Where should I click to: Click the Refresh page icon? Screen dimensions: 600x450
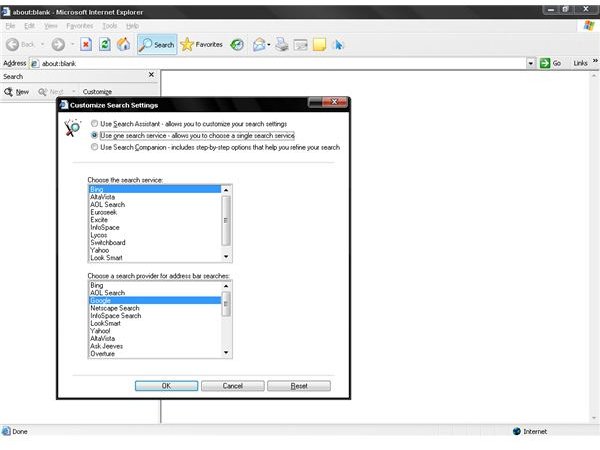[x=105, y=44]
